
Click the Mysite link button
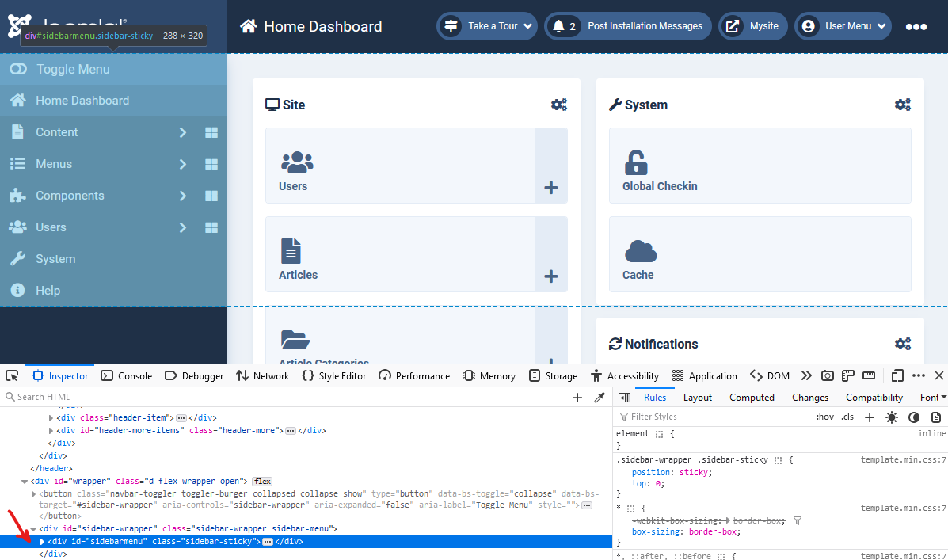pos(753,26)
